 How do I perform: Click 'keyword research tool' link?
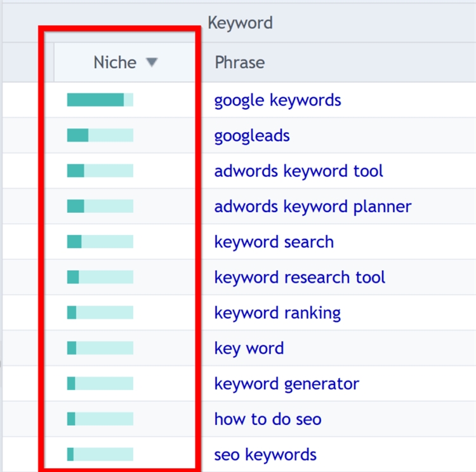point(300,278)
